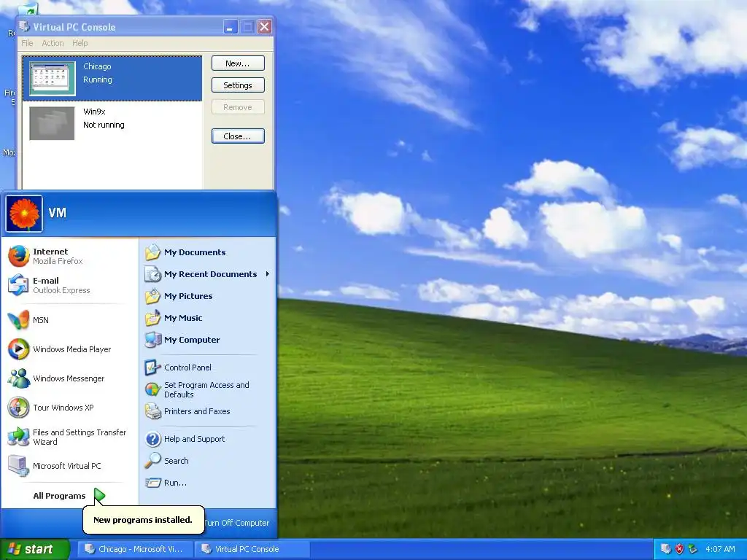This screenshot has height=560, width=747.
Task: Click the 'Mozilla Firefox' subtitle text
Action: pos(58,261)
